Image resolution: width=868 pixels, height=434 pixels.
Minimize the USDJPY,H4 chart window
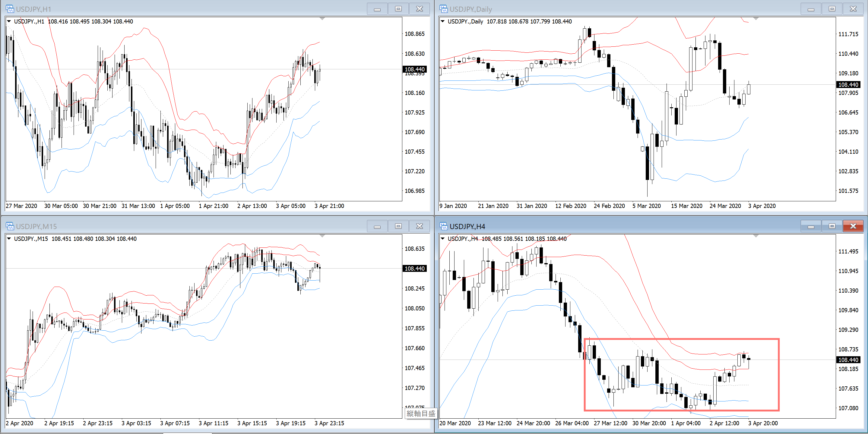(x=811, y=226)
